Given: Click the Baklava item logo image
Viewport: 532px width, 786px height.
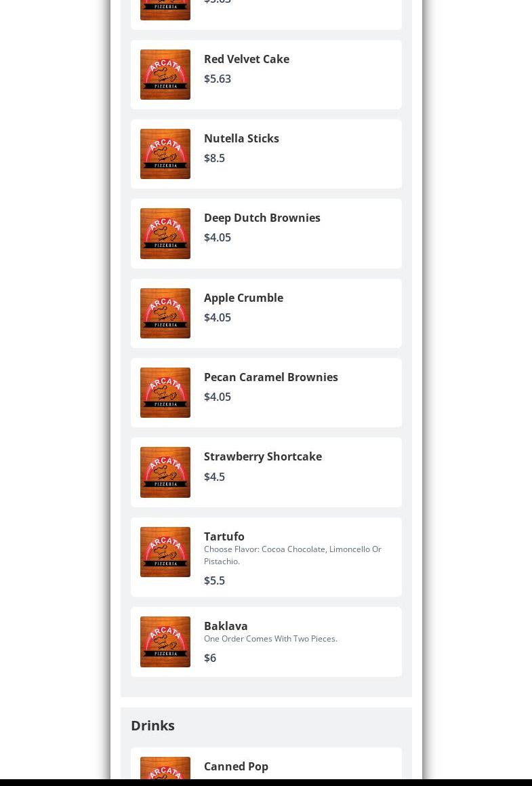Looking at the screenshot, I should click(x=165, y=642).
